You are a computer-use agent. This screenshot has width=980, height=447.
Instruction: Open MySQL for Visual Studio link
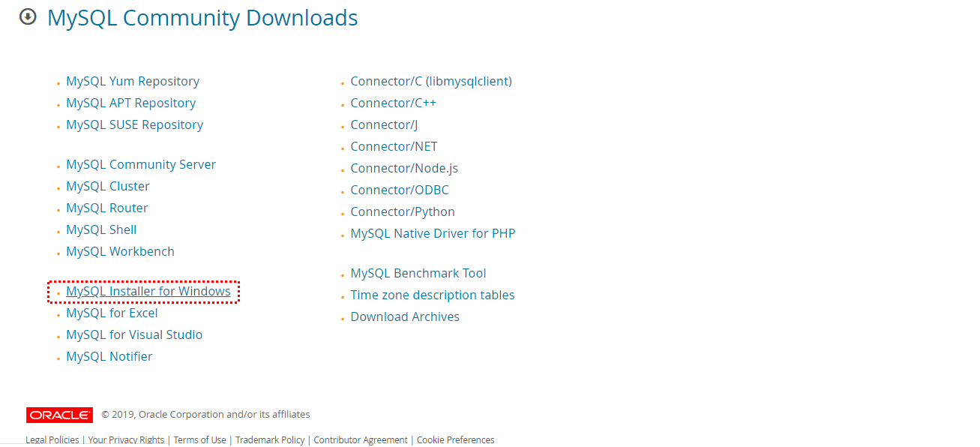pos(134,334)
